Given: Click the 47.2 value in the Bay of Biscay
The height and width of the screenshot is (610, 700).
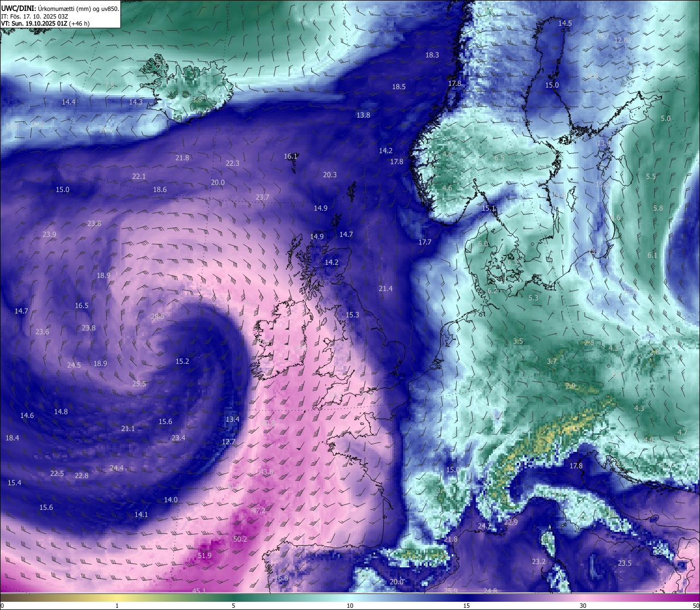Looking at the screenshot, I should pyautogui.click(x=259, y=510).
